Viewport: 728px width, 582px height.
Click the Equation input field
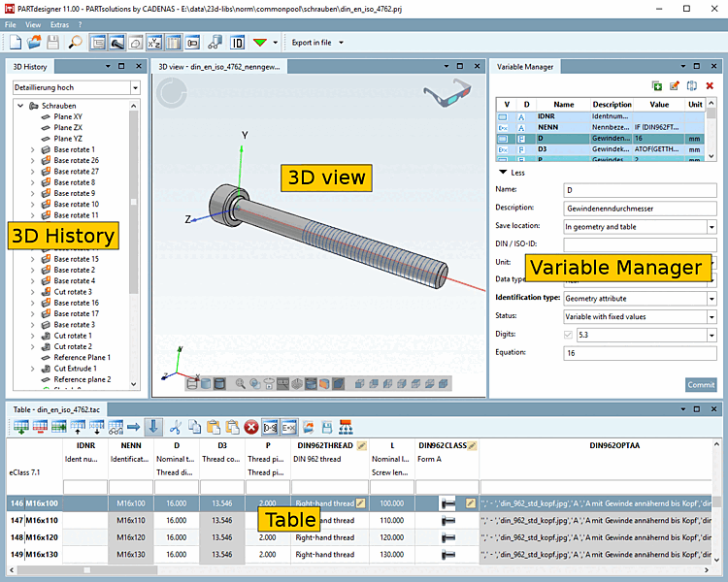(640, 354)
